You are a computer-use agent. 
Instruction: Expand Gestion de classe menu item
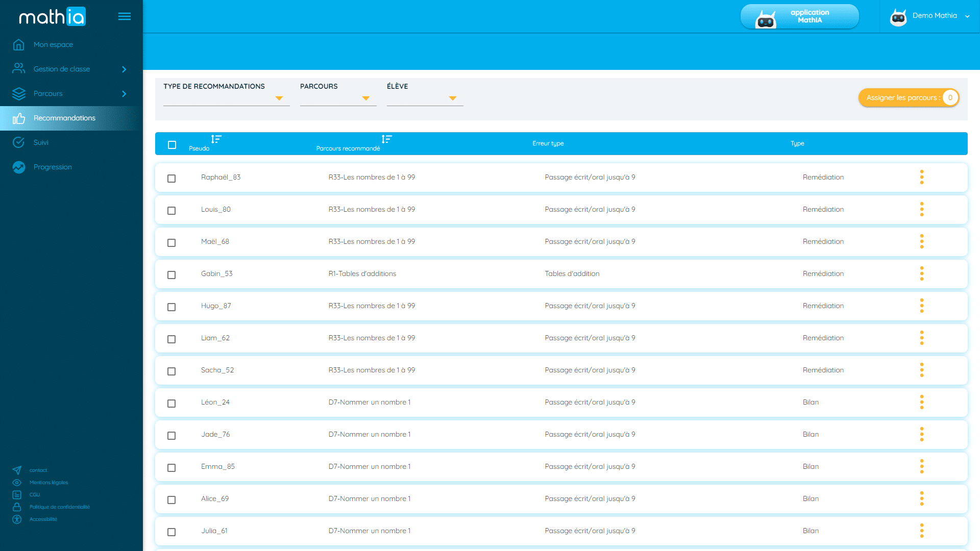pyautogui.click(x=62, y=69)
